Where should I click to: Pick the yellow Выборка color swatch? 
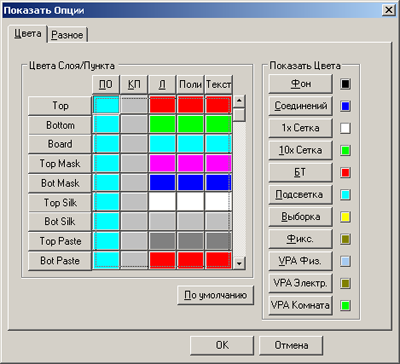coord(345,217)
